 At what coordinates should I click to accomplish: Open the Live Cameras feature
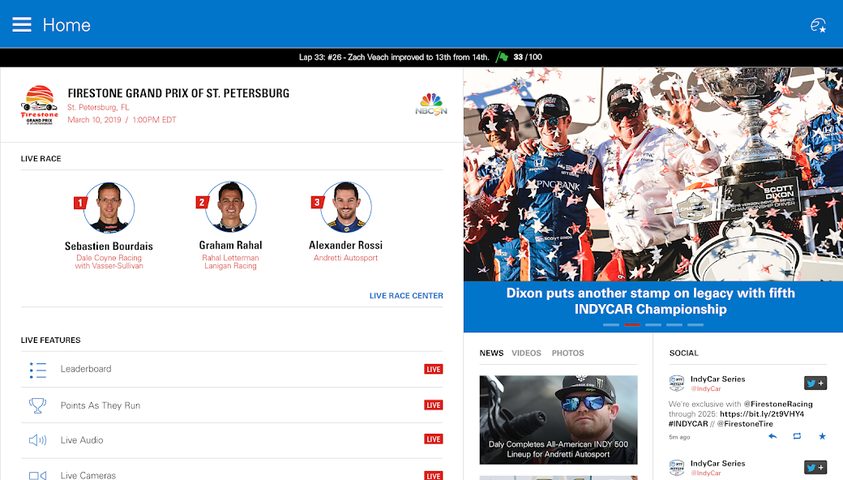pos(232,470)
